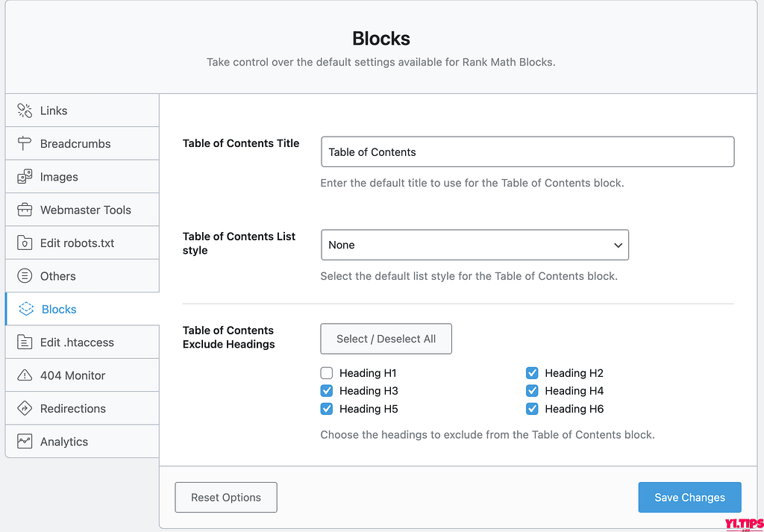Click the Edit robots.txt folder icon

pos(25,243)
